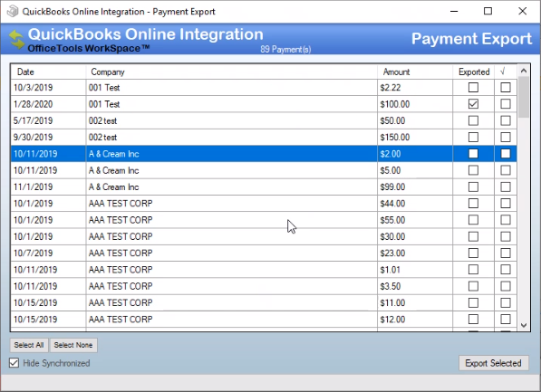Image resolution: width=541 pixels, height=392 pixels.
Task: Tick selection checkbox for $150.00 002 test payment
Action: point(506,138)
